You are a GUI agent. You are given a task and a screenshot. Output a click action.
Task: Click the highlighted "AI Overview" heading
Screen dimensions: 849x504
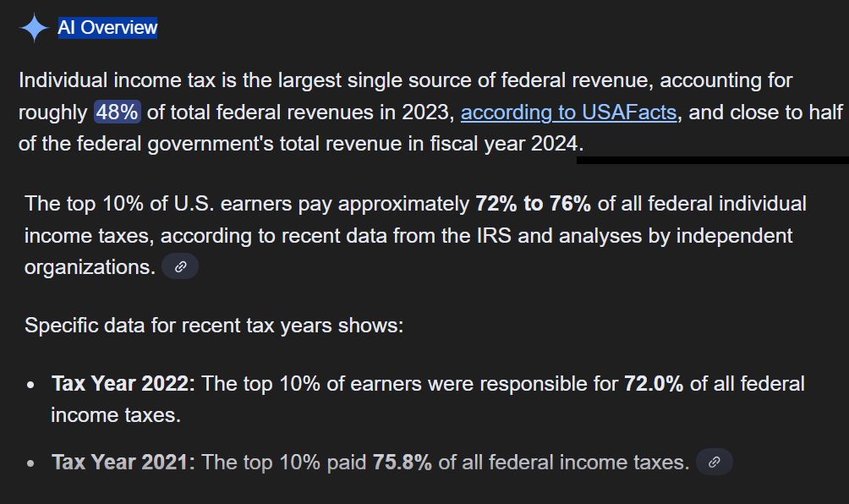click(x=107, y=28)
